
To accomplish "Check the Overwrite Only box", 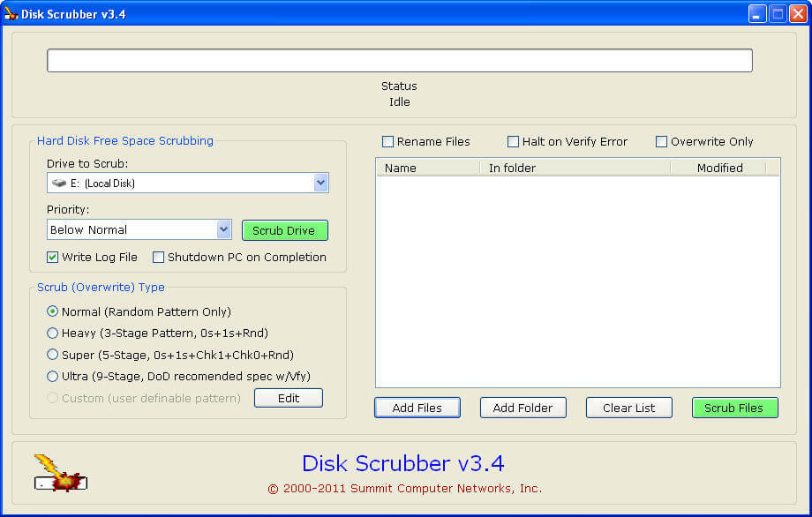I will pos(661,142).
